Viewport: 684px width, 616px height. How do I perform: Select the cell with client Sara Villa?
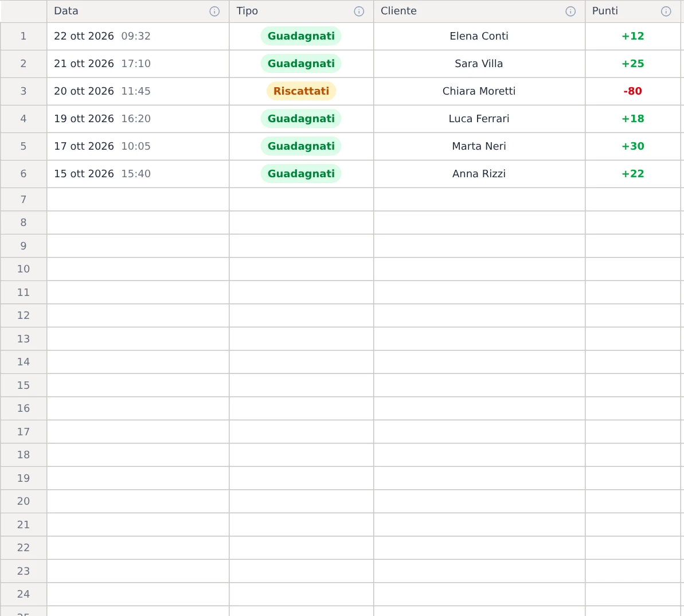[x=479, y=64]
